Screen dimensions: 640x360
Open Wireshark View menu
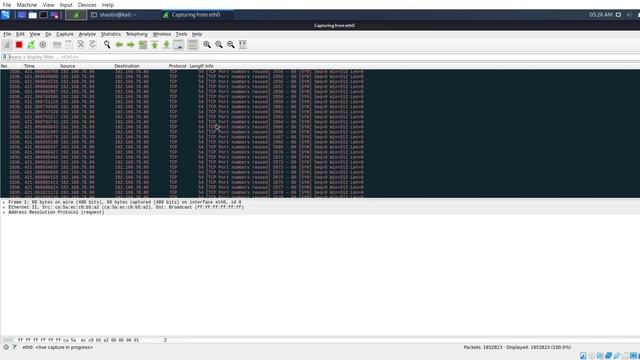click(35, 34)
